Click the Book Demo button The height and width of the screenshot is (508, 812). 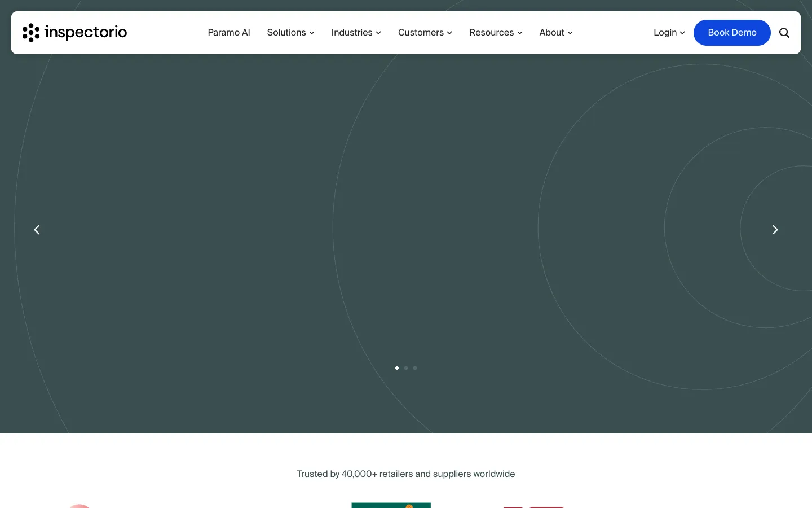(732, 33)
